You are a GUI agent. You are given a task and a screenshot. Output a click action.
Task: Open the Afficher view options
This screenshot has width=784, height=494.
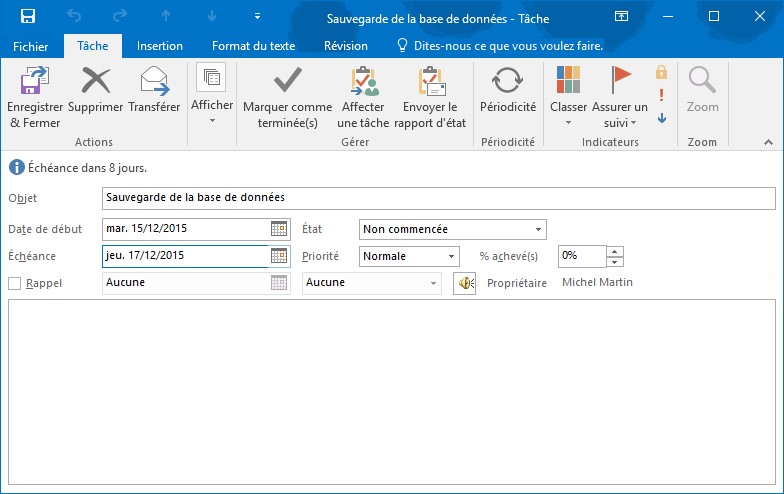coord(211,94)
